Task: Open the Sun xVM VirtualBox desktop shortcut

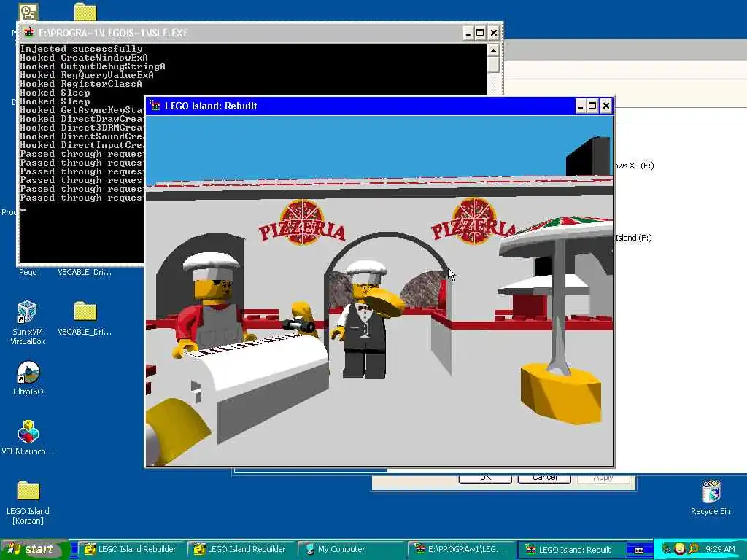Action: pyautogui.click(x=28, y=322)
